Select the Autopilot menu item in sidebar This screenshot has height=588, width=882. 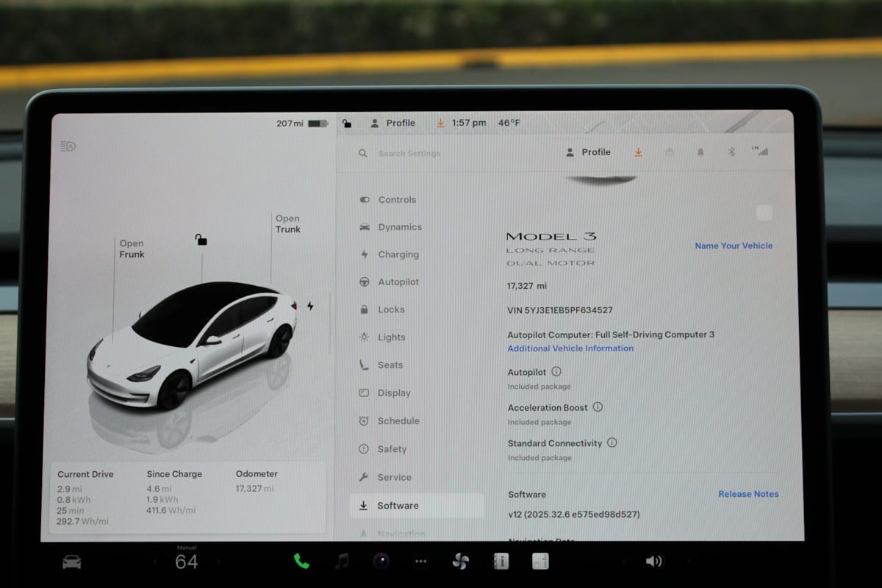[398, 282]
